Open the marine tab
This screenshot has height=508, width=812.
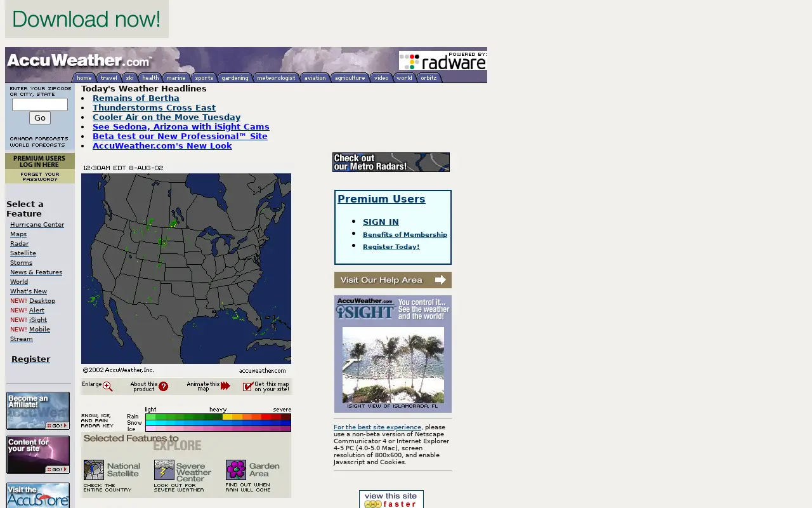(x=176, y=78)
